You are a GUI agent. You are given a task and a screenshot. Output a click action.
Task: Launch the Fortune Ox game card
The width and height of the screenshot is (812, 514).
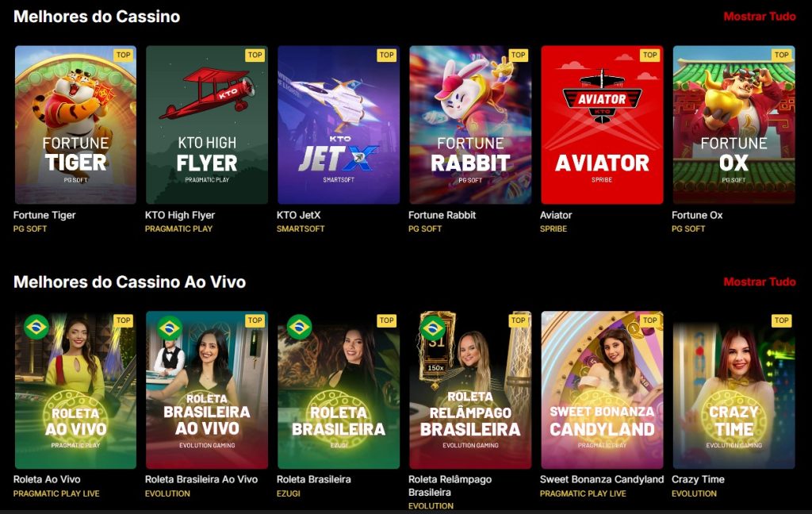(733, 125)
